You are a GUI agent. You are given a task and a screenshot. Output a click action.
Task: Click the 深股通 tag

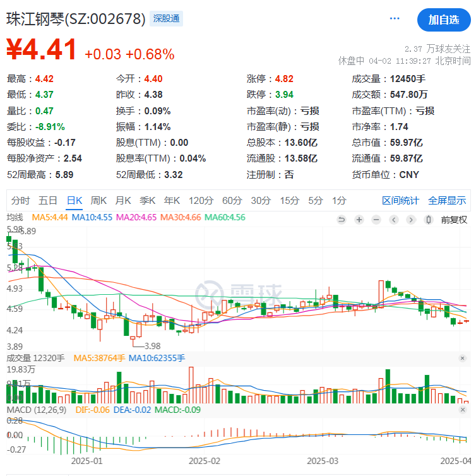click(166, 18)
